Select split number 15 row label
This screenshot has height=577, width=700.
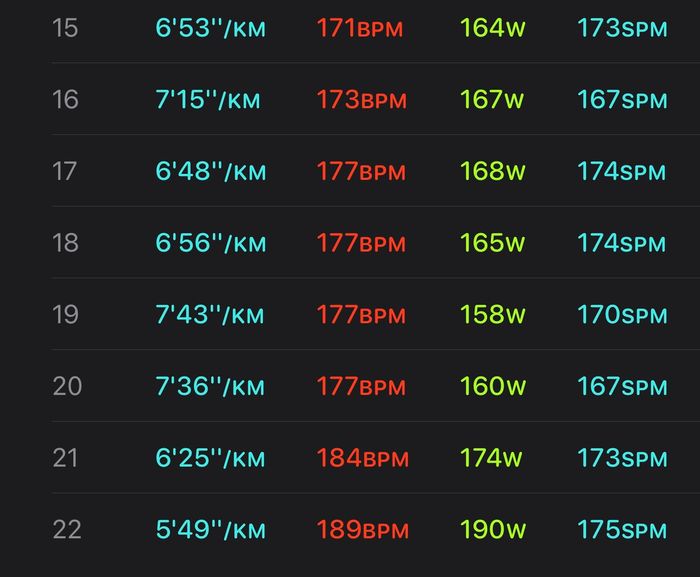(65, 28)
